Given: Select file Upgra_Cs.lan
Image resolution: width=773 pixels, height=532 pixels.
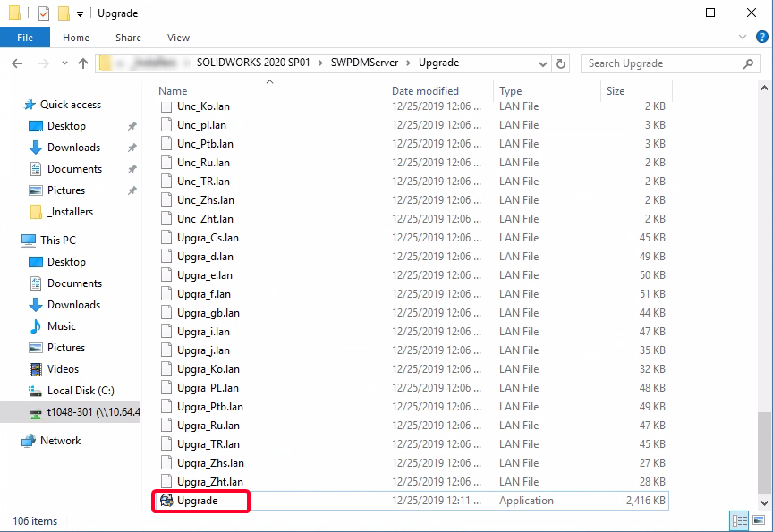Looking at the screenshot, I should pyautogui.click(x=208, y=238).
